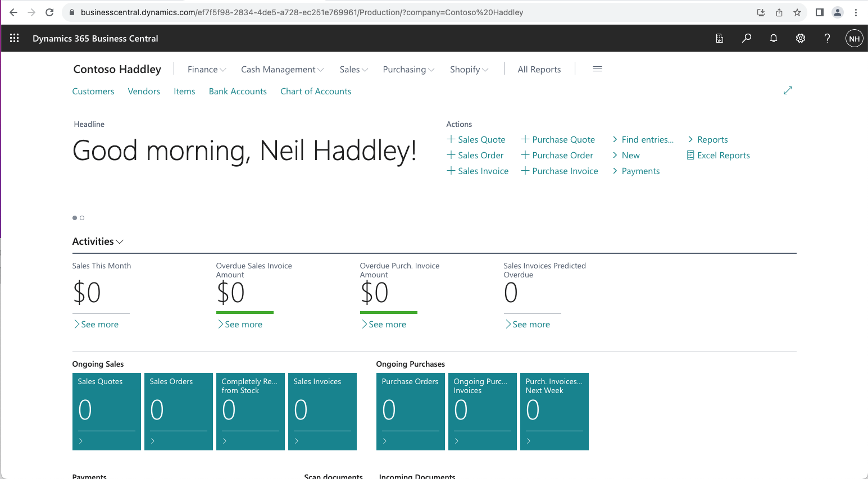Open the Purchasing dropdown menu
Screen dimensions: 868x479
(x=408, y=70)
